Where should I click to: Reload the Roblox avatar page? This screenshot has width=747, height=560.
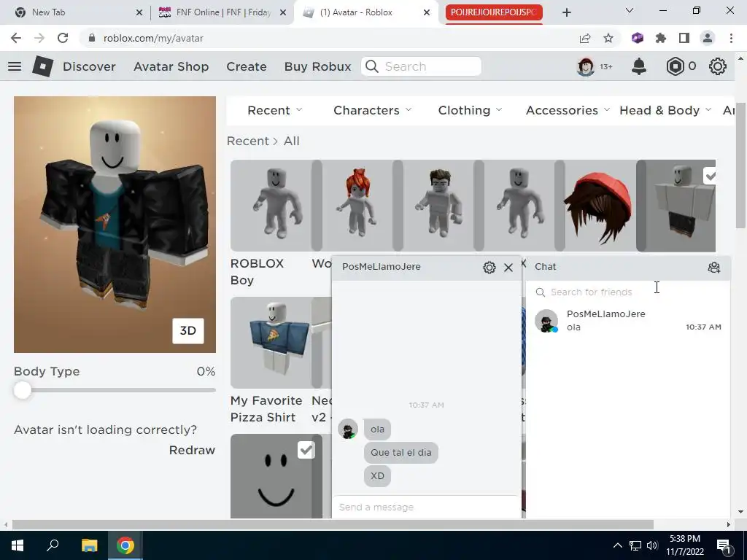(63, 38)
